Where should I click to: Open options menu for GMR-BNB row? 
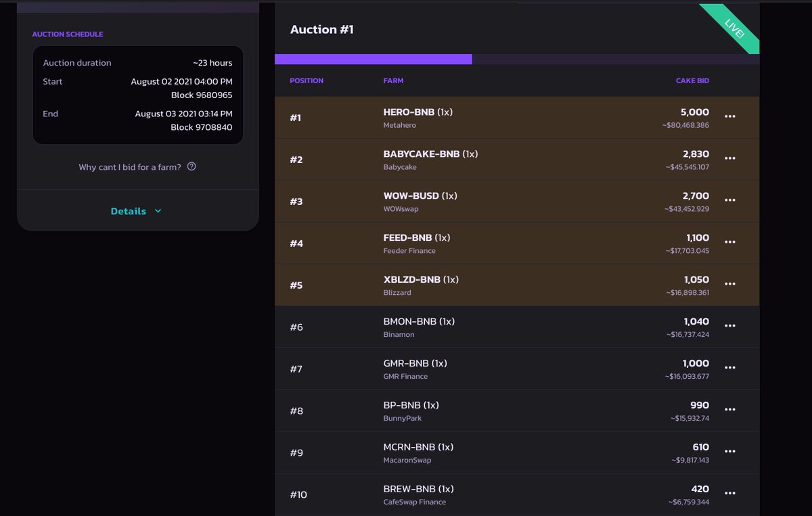[729, 368]
